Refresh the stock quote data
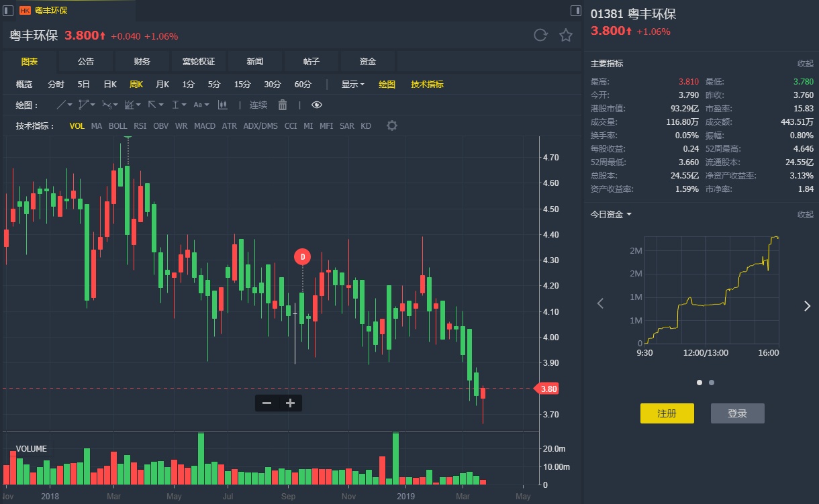819x504 pixels. pyautogui.click(x=540, y=36)
